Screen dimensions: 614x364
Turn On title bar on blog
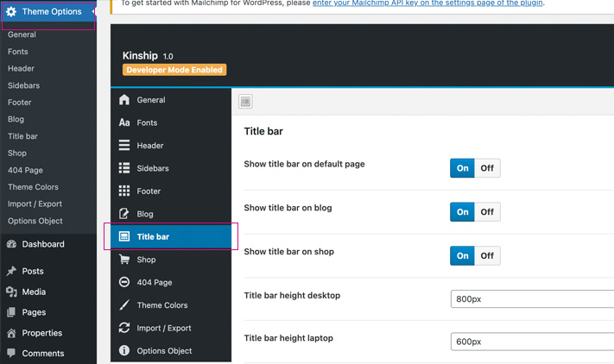coord(463,212)
